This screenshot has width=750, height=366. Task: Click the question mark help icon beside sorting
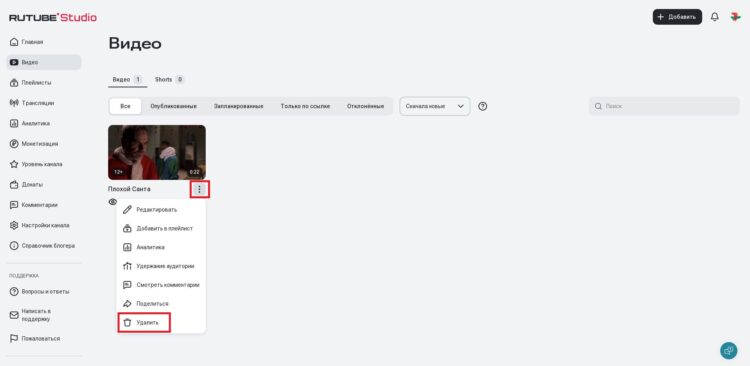click(483, 106)
